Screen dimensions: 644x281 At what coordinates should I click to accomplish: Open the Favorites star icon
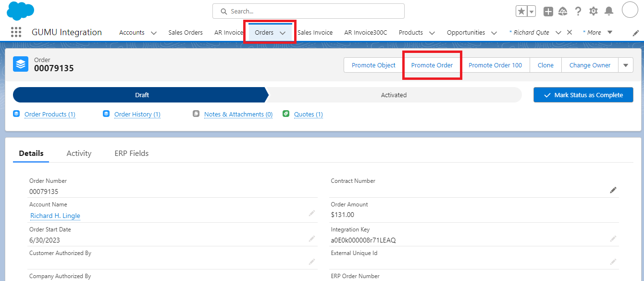[x=521, y=11]
